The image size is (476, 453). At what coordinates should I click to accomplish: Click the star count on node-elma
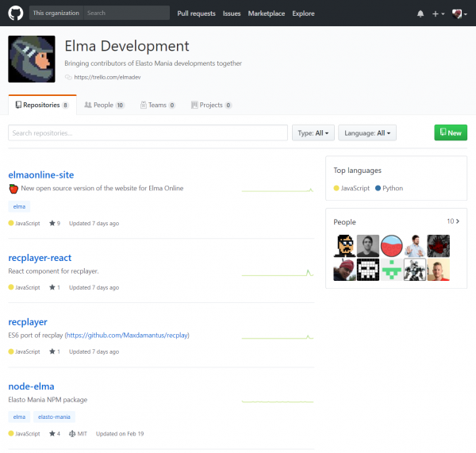pos(55,434)
